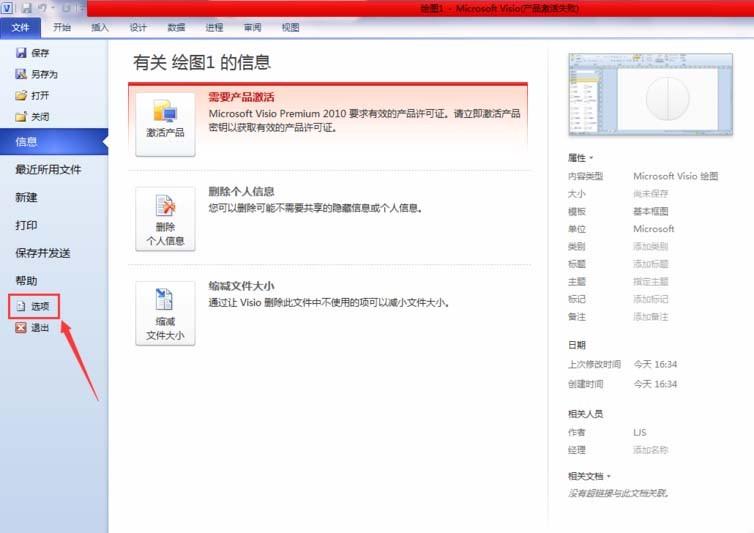Switch to the 进程 (Process) tab
Screen dimensions: 754x533
pyautogui.click(x=214, y=27)
